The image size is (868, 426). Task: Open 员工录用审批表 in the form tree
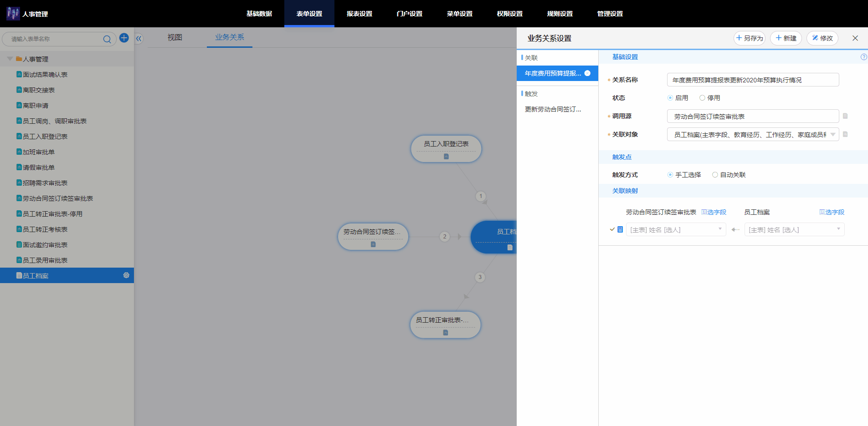[45, 260]
